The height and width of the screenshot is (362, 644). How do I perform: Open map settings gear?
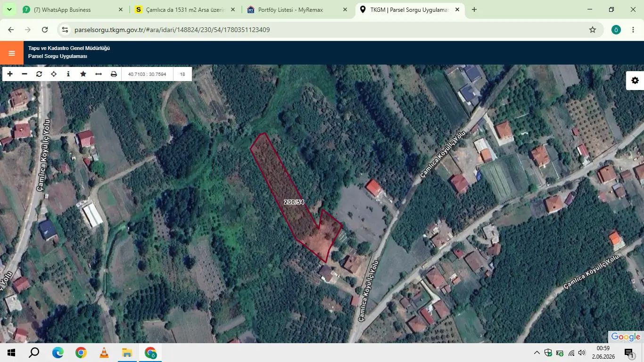coord(635,81)
